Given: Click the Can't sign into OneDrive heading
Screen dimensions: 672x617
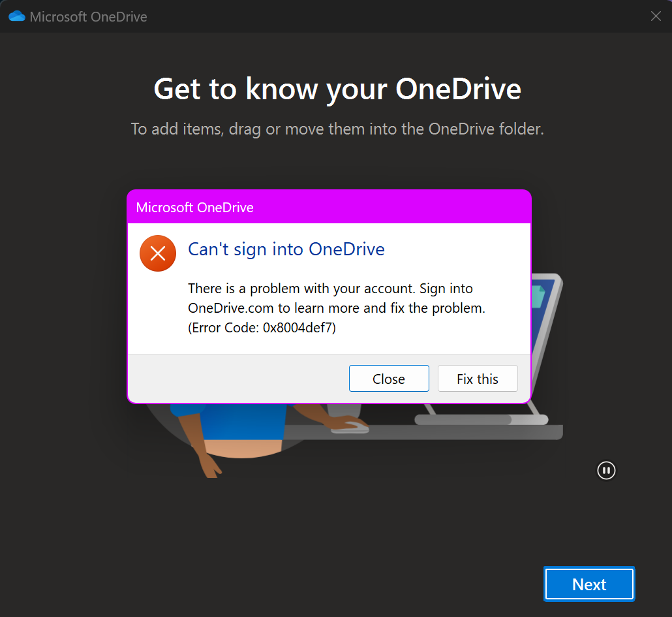Looking at the screenshot, I should point(286,249).
